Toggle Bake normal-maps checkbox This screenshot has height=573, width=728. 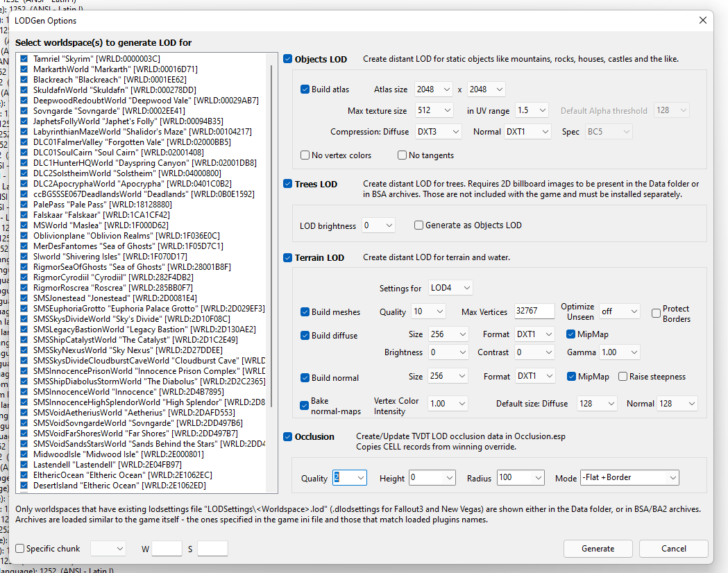click(x=305, y=406)
